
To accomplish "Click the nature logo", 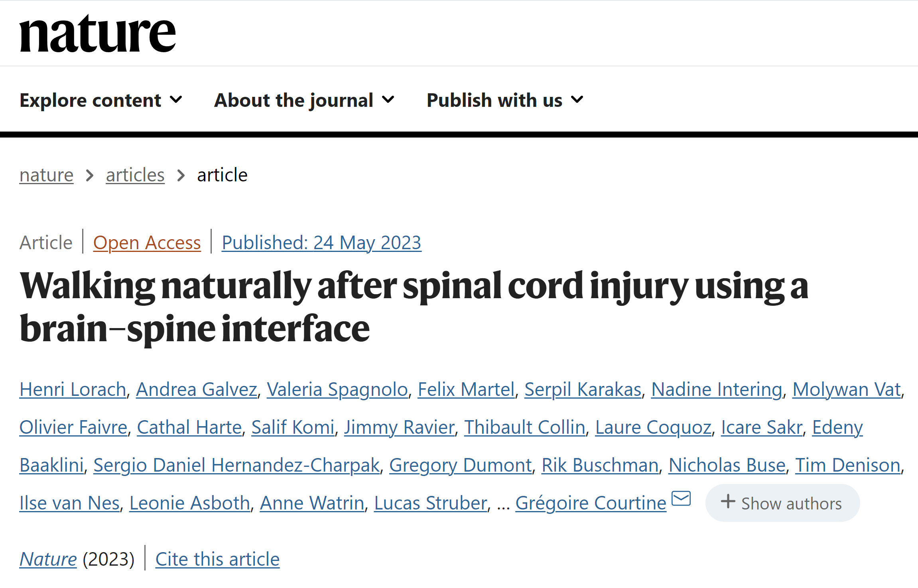I will pyautogui.click(x=97, y=33).
